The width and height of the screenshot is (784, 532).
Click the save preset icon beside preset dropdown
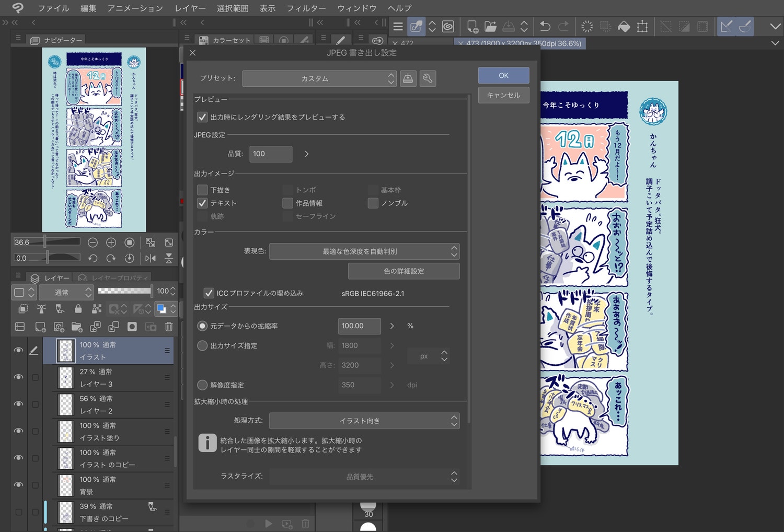click(x=408, y=78)
